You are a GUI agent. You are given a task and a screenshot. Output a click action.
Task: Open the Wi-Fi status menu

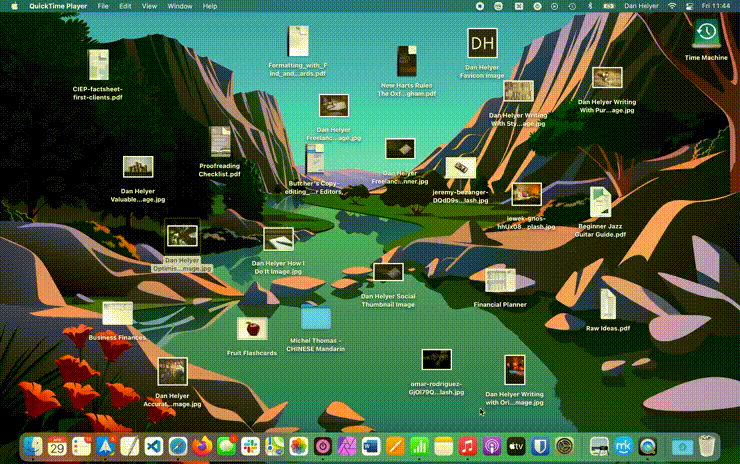(x=672, y=6)
